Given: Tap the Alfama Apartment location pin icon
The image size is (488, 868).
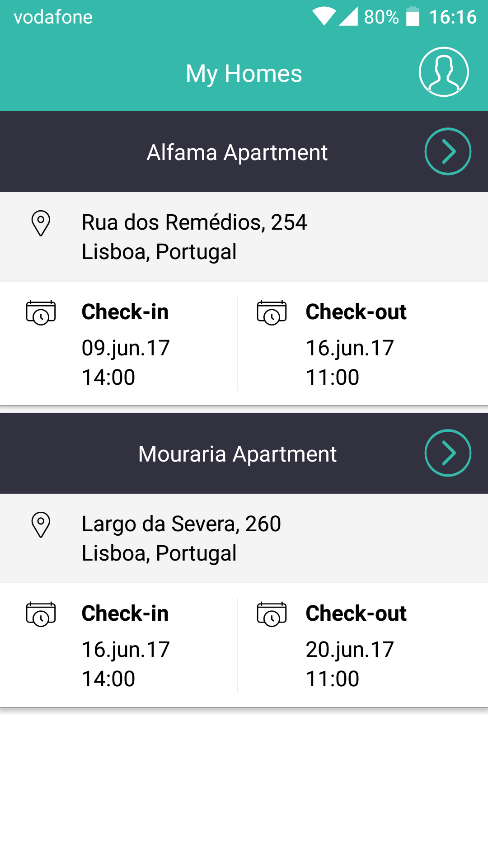Looking at the screenshot, I should tap(41, 223).
